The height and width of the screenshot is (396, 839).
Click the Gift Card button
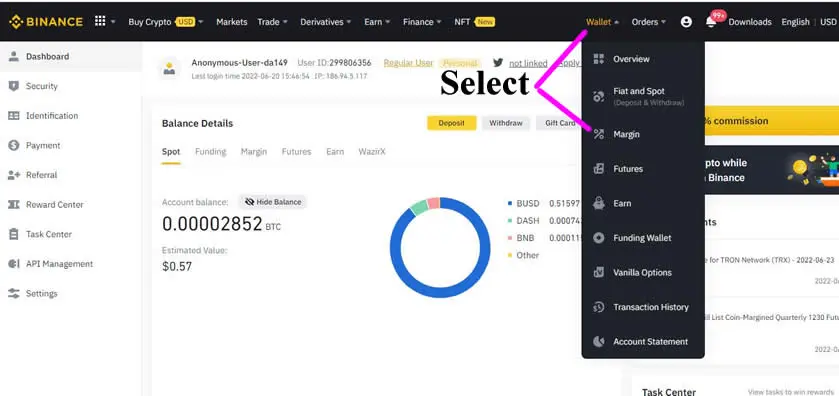560,123
